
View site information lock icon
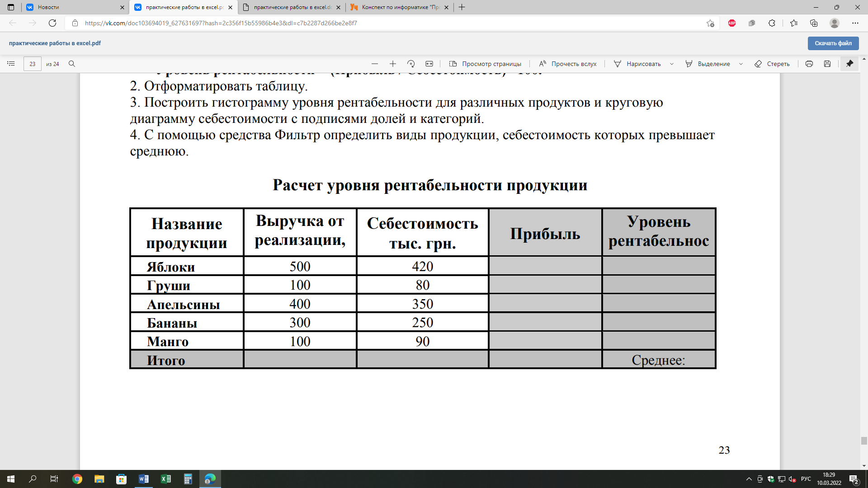pos(75,23)
